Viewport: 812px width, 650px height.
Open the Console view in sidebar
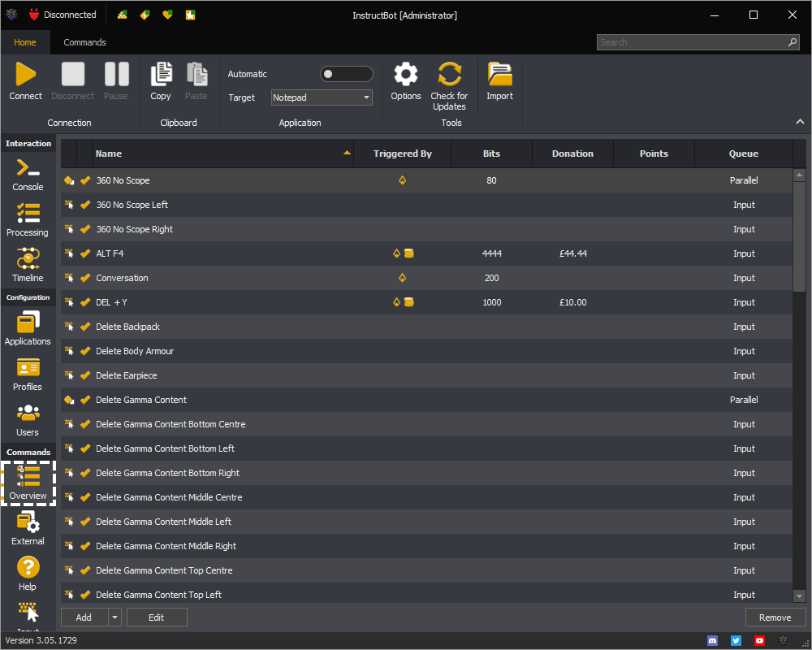tap(28, 175)
